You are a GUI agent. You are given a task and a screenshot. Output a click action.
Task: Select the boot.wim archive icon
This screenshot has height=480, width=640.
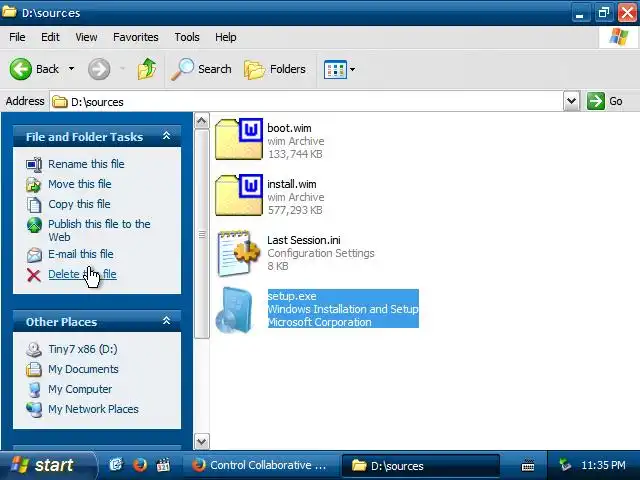tap(239, 139)
